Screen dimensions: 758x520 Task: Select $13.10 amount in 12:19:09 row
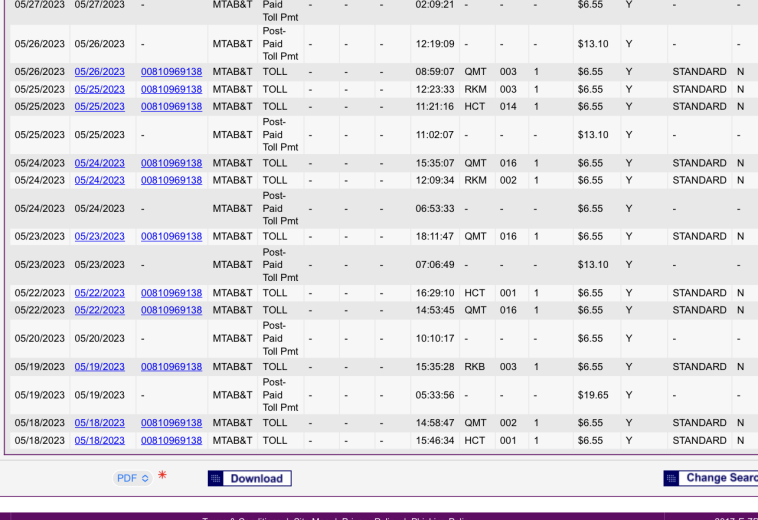[593, 44]
